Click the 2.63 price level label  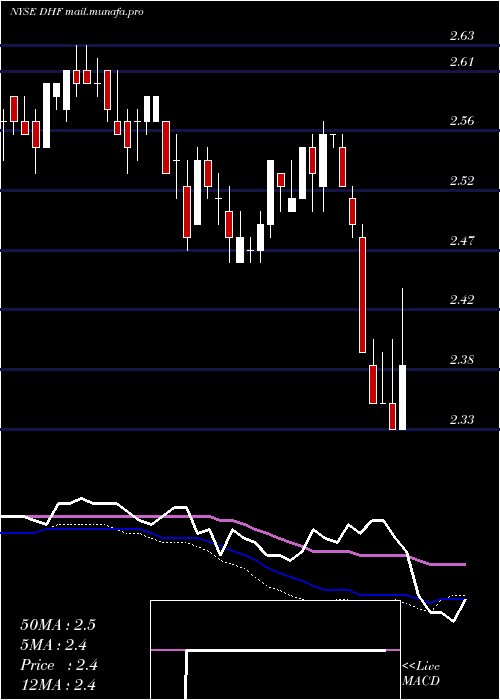click(x=462, y=36)
